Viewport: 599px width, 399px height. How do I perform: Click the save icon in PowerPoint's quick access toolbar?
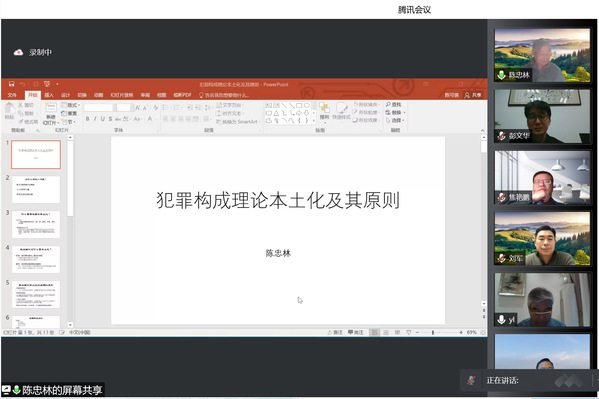coord(11,84)
